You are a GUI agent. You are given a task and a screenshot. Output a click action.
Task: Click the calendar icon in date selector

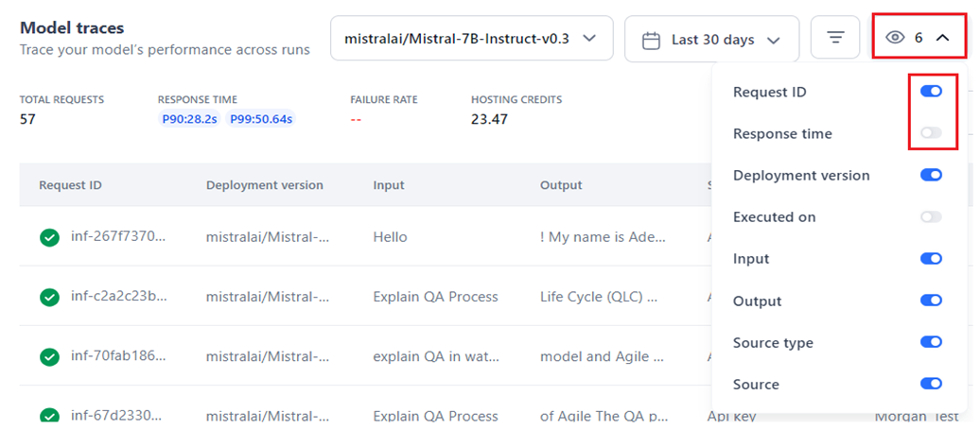(x=651, y=40)
